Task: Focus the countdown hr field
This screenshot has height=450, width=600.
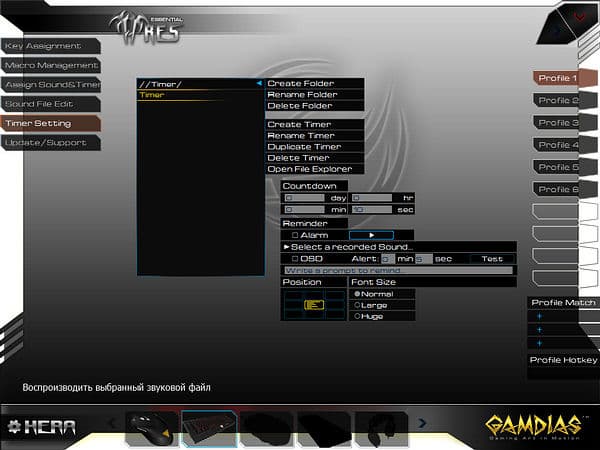Action: [372, 198]
